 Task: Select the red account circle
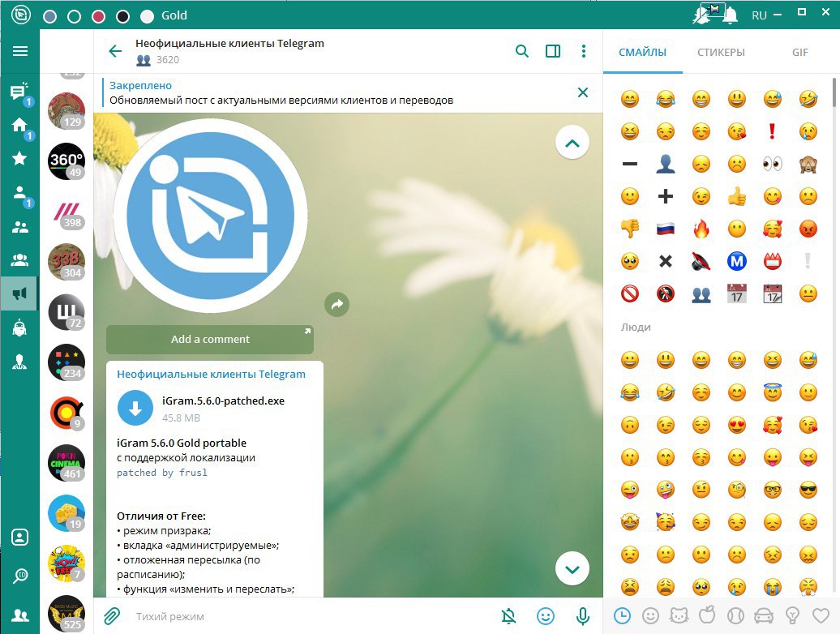99,16
